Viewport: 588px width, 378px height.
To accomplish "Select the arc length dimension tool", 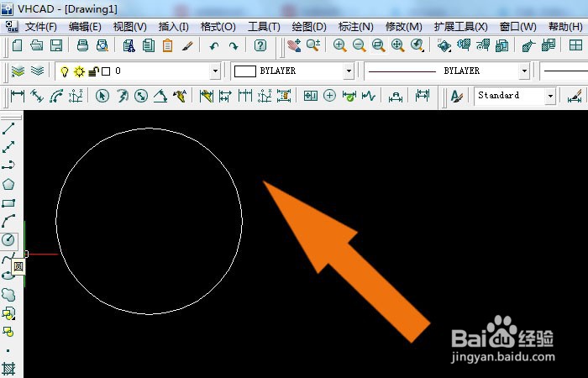I will coord(56,96).
